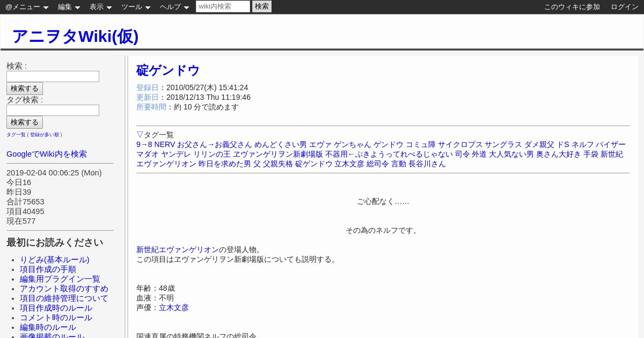Click the ログイン link
644x338 pixels.
tap(625, 7)
